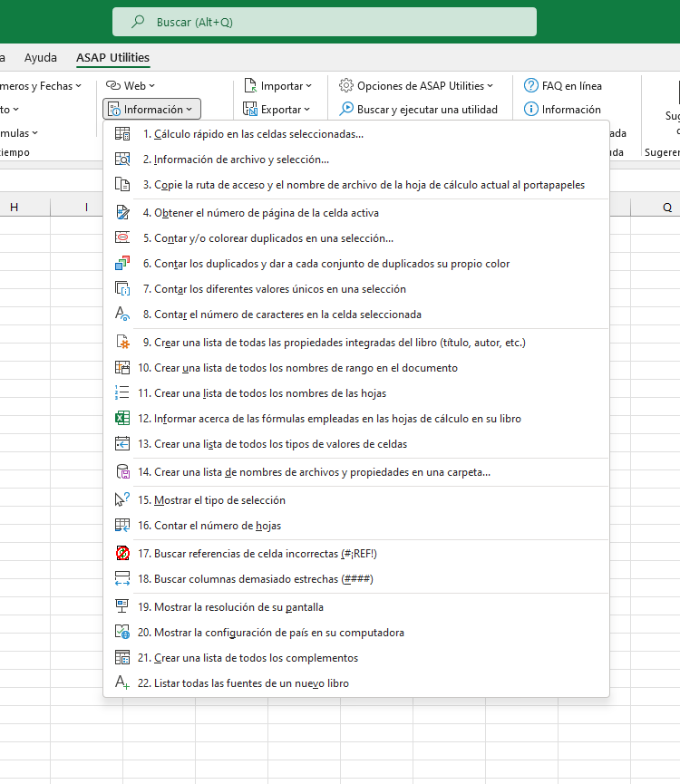Click the green Excel icon for formulas report
680x784 pixels.
(122, 419)
